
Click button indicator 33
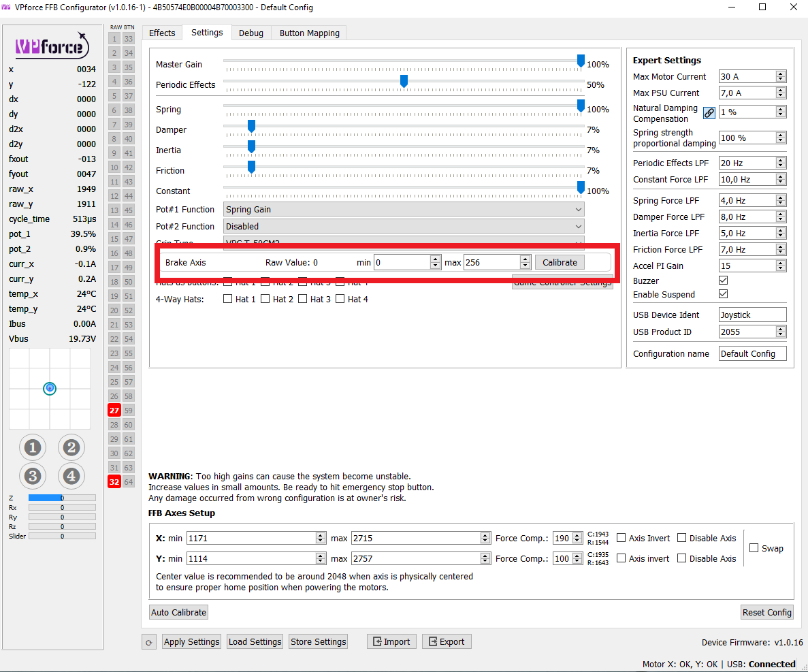click(128, 39)
